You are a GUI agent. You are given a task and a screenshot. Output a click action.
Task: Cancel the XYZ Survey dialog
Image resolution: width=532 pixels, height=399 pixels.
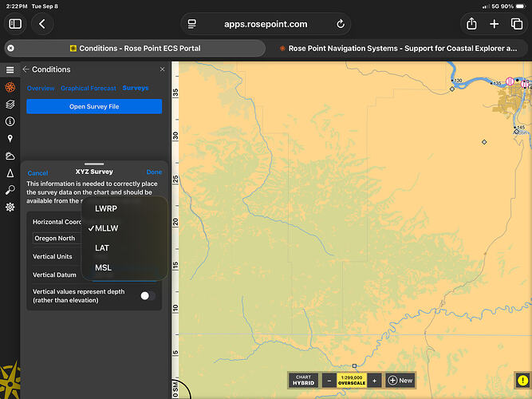click(x=37, y=173)
